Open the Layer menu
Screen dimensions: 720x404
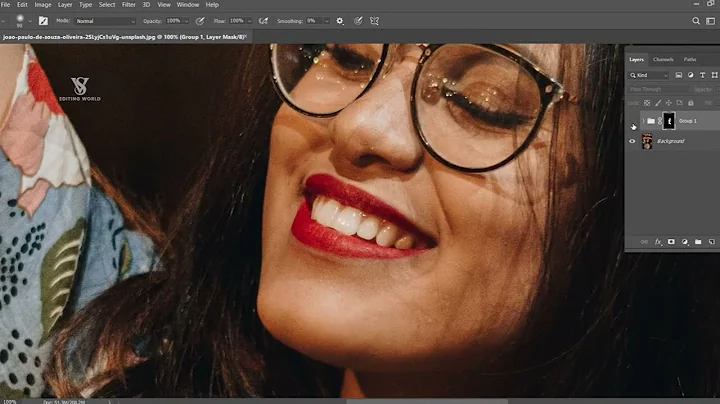(x=65, y=5)
